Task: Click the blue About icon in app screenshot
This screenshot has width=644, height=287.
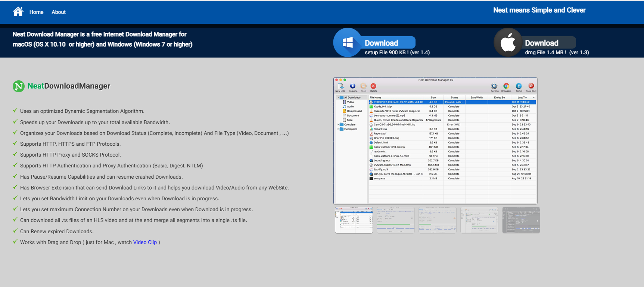Action: (519, 86)
